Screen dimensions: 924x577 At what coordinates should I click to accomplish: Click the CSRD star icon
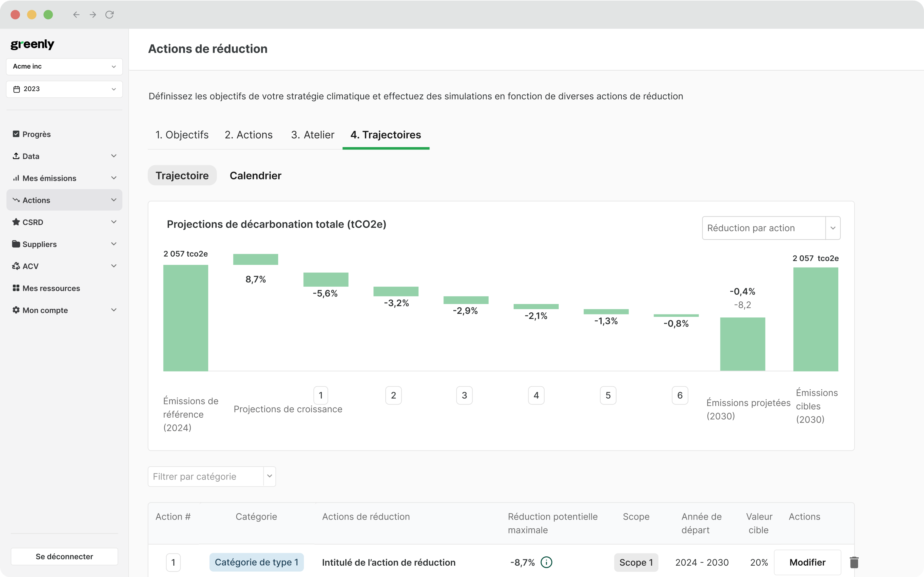(16, 222)
